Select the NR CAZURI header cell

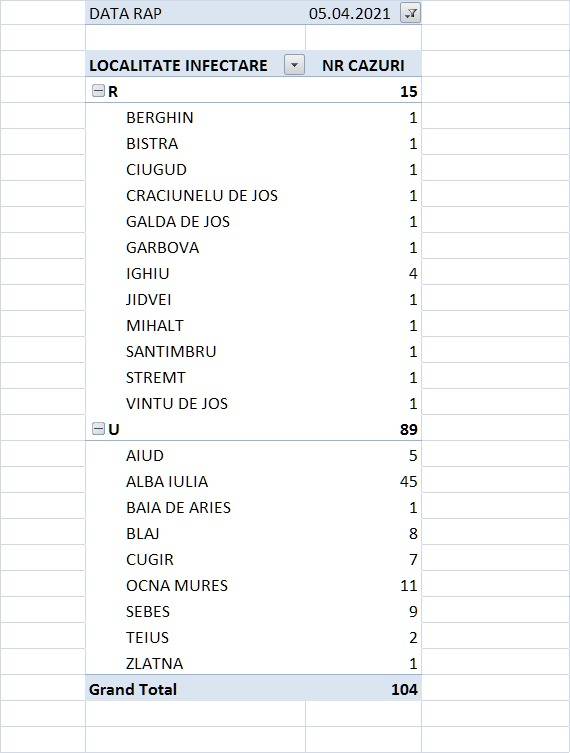[x=364, y=65]
